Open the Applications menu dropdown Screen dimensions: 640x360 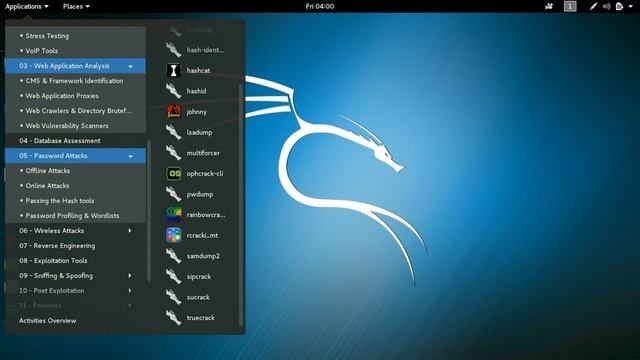[x=27, y=6]
